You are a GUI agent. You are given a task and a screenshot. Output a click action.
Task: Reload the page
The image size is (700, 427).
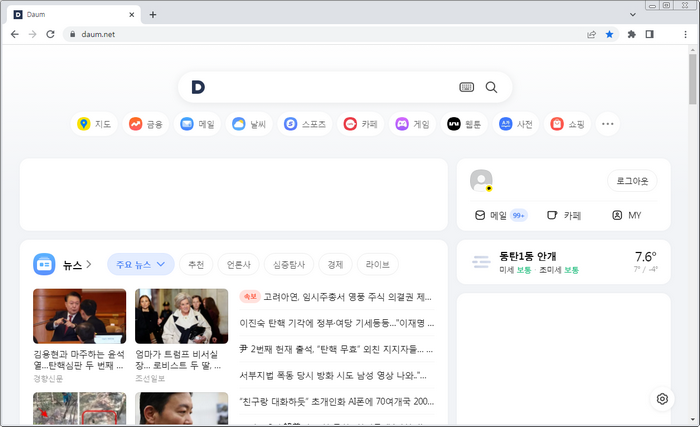coord(50,34)
